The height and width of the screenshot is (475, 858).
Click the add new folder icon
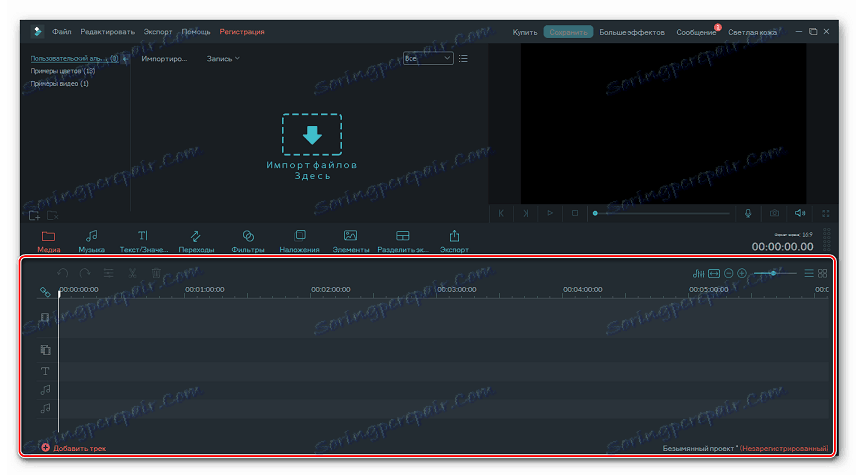(x=34, y=216)
